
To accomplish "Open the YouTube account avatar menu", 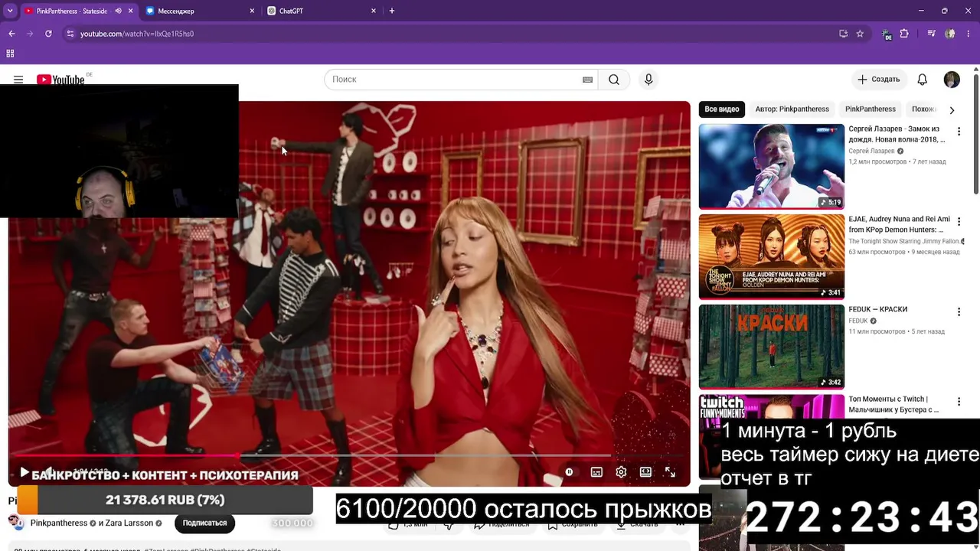I will click(x=952, y=80).
